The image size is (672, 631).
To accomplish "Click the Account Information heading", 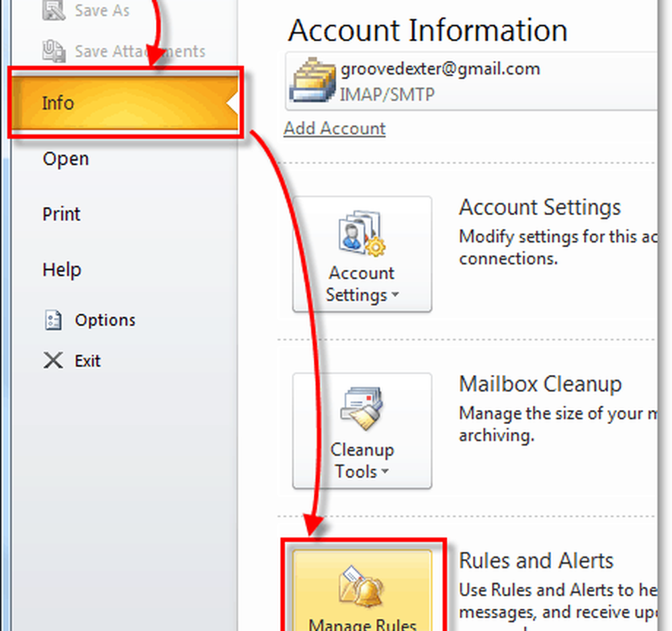I will tap(427, 30).
